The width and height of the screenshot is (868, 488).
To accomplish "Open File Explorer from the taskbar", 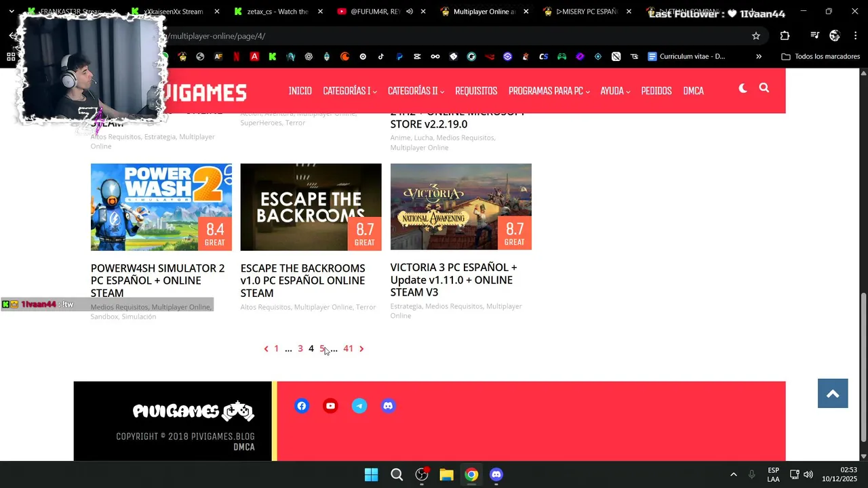I will (446, 474).
